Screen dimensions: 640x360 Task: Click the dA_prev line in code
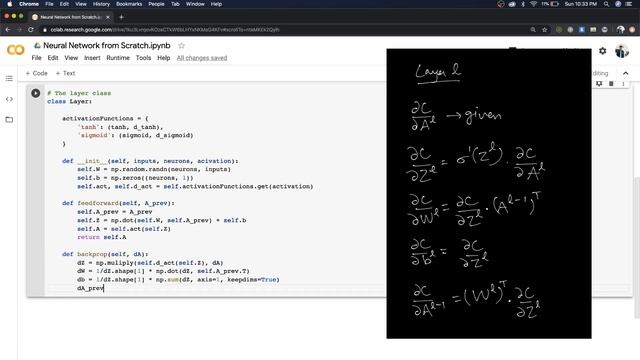click(91, 288)
